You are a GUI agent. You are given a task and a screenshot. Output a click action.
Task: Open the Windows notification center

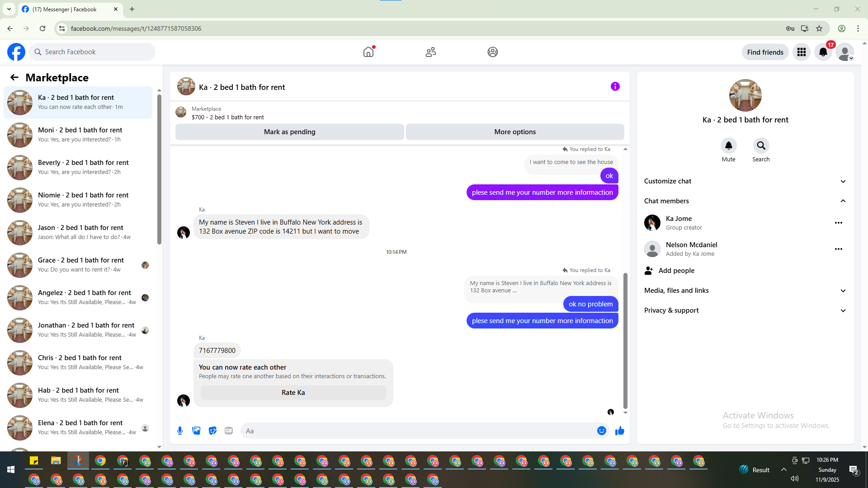pyautogui.click(x=854, y=470)
